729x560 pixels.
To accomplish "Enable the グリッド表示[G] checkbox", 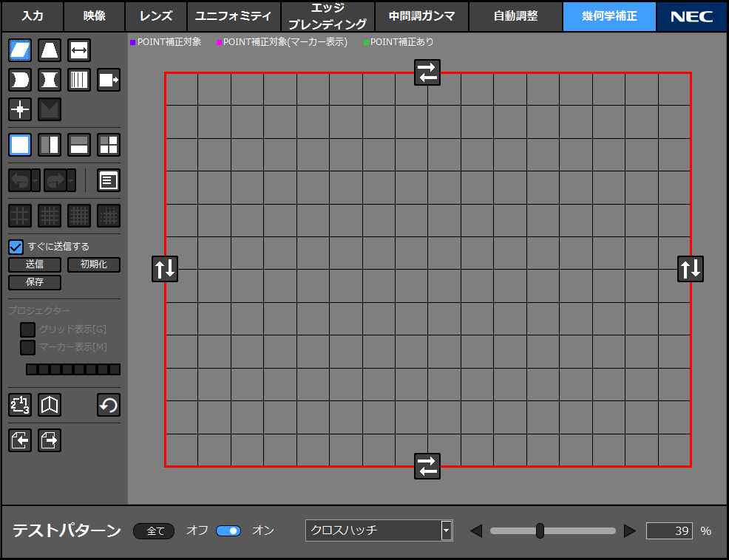I will [x=27, y=329].
